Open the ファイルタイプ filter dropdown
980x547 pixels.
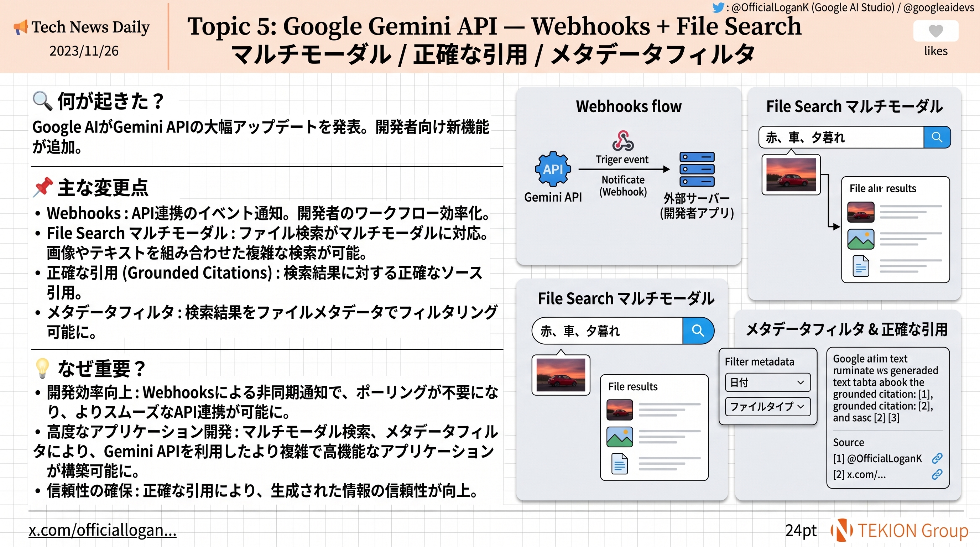click(767, 406)
